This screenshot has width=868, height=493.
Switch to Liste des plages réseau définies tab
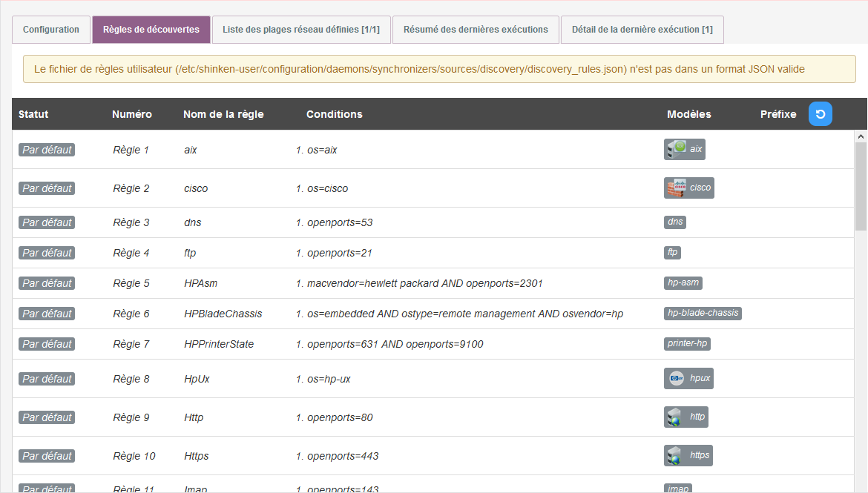[x=301, y=30]
